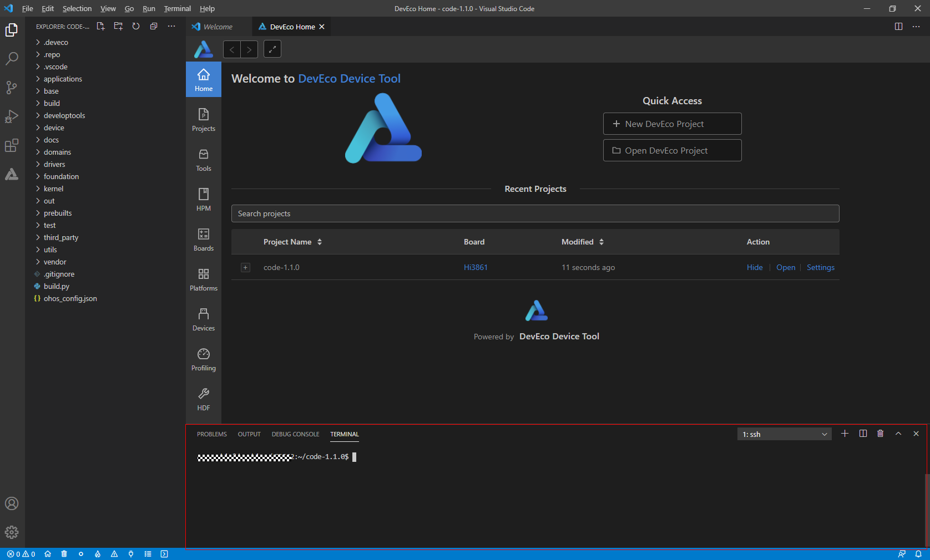Switch to DEBUG CONSOLE panel tab
The height and width of the screenshot is (560, 930).
pyautogui.click(x=295, y=434)
